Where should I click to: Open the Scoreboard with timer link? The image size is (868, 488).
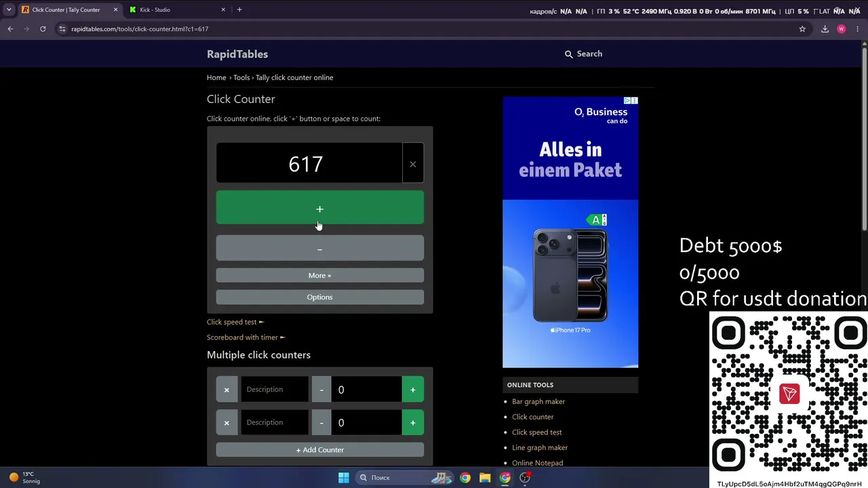click(245, 337)
